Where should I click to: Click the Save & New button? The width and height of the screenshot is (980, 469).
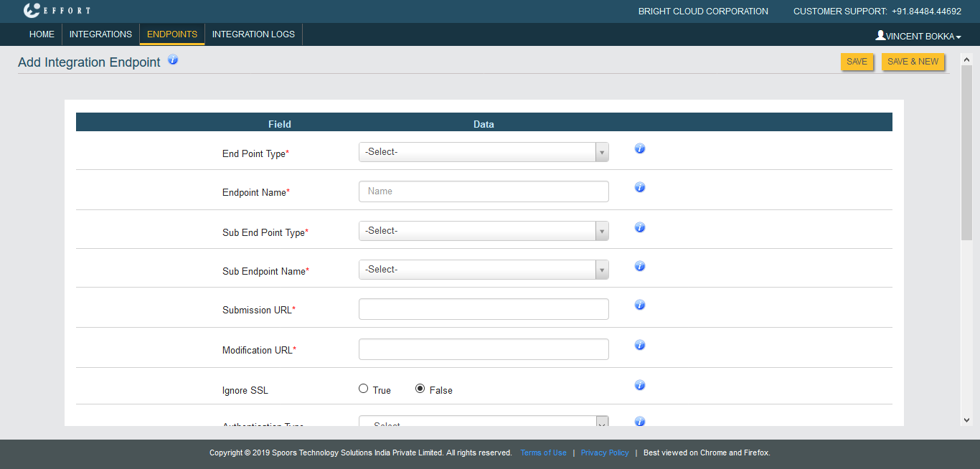pos(913,62)
